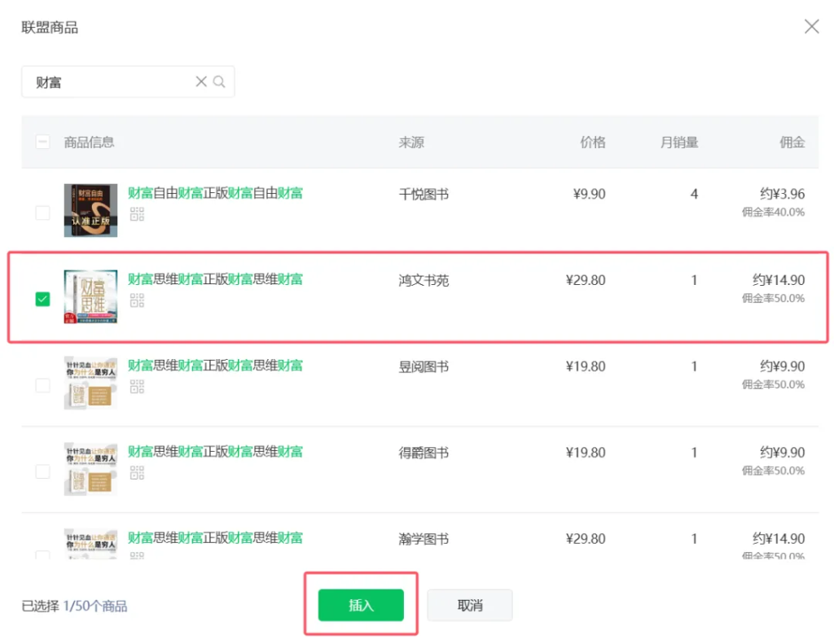View the 财富思维 red book cover thumbnail
This screenshot has width=834, height=644.
tap(90, 296)
